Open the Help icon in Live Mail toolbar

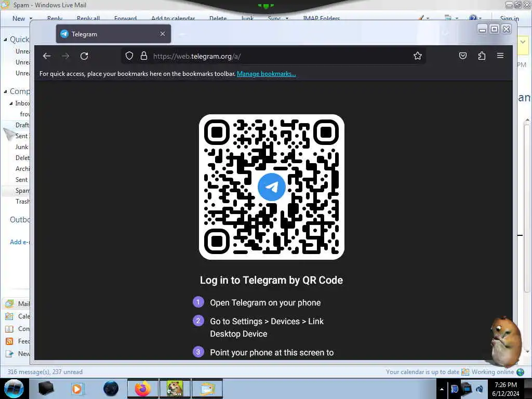473,18
